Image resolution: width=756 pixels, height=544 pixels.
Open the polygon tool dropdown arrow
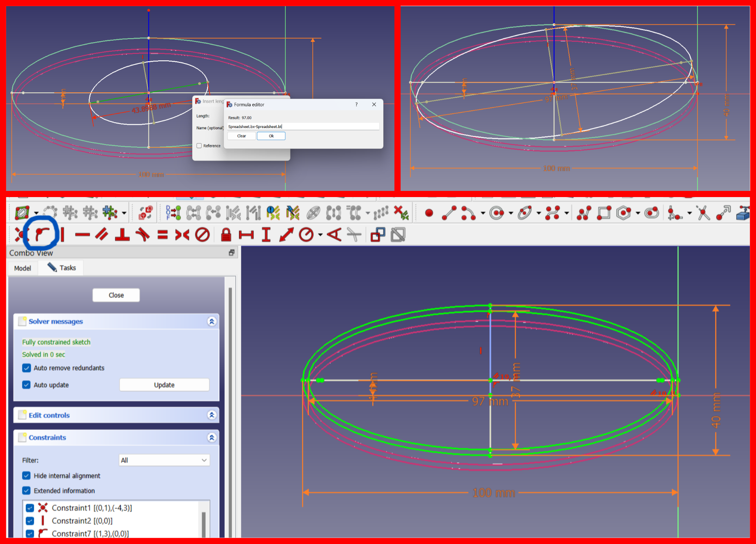[638, 213]
